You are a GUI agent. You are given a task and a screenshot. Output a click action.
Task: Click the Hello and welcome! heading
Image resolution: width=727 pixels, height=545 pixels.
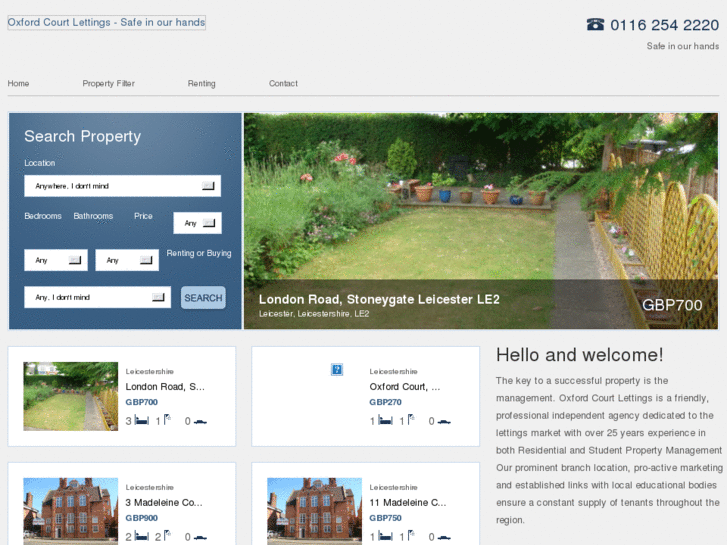(580, 355)
